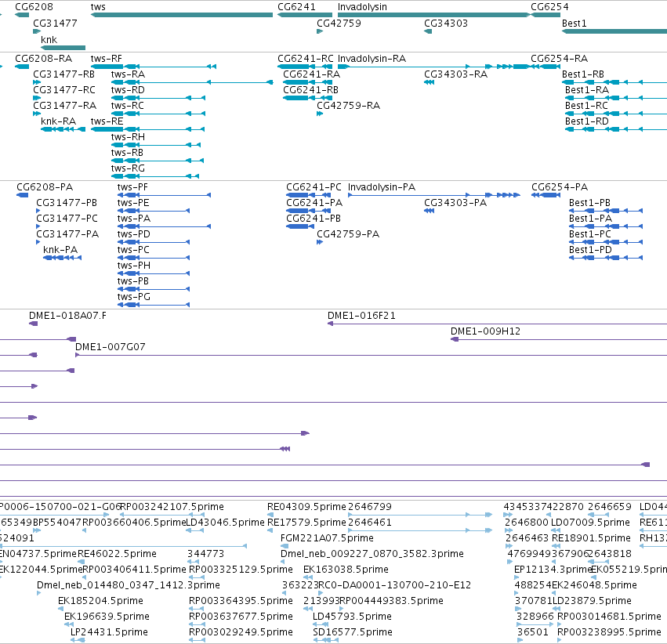
Task: Select protein knk-PA
Action: tap(63, 258)
